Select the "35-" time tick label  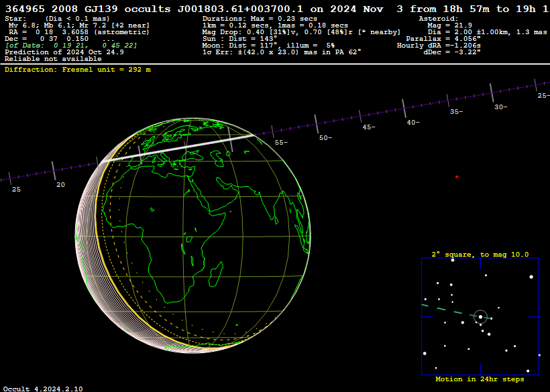[456, 112]
